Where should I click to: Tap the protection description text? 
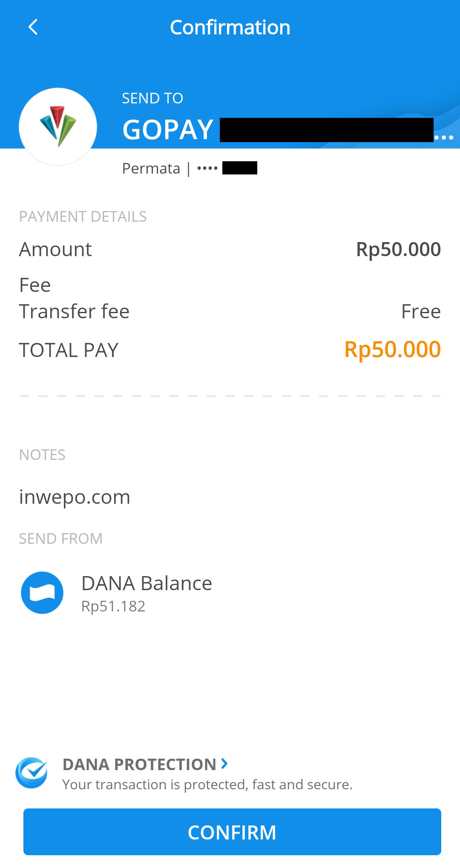tap(207, 785)
